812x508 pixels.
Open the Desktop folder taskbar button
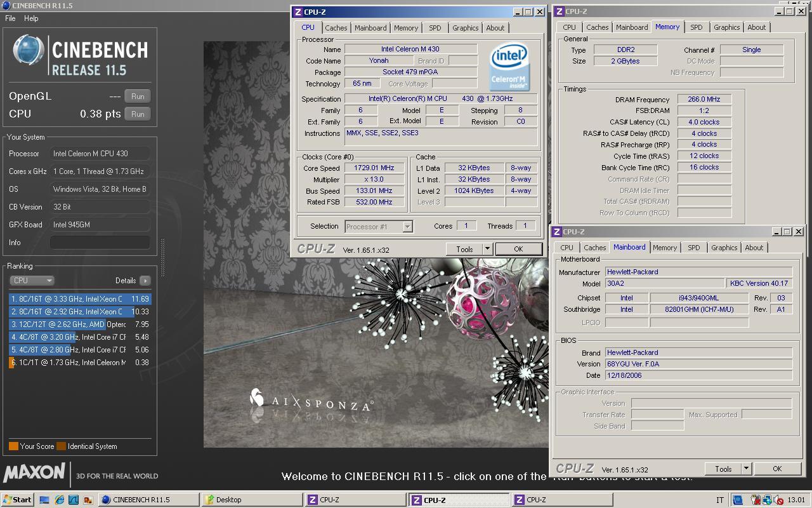252,500
